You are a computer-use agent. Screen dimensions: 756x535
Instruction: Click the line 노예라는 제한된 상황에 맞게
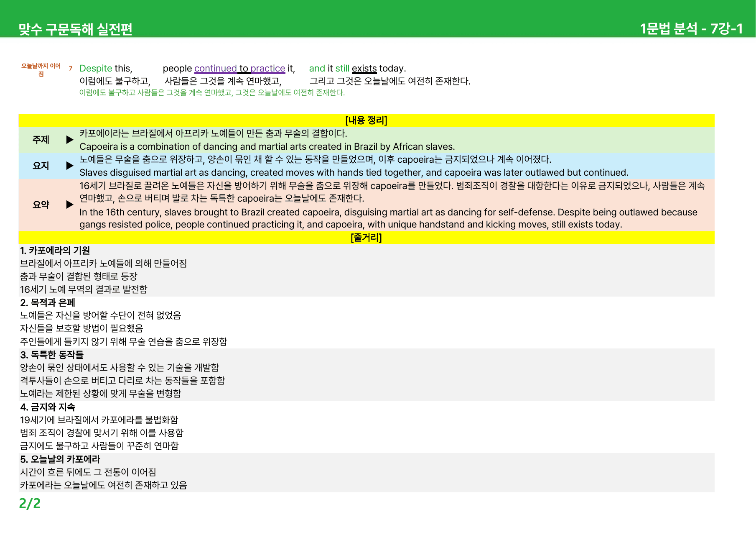[x=101, y=394]
